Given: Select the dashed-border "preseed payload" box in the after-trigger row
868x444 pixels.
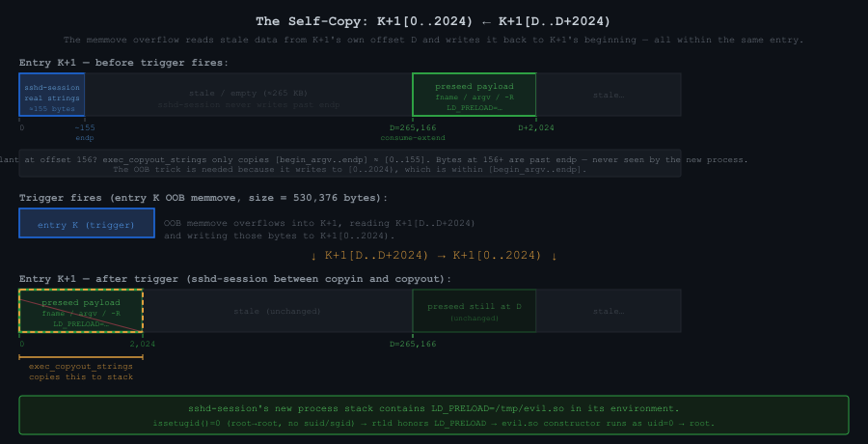Looking at the screenshot, I should tap(81, 311).
